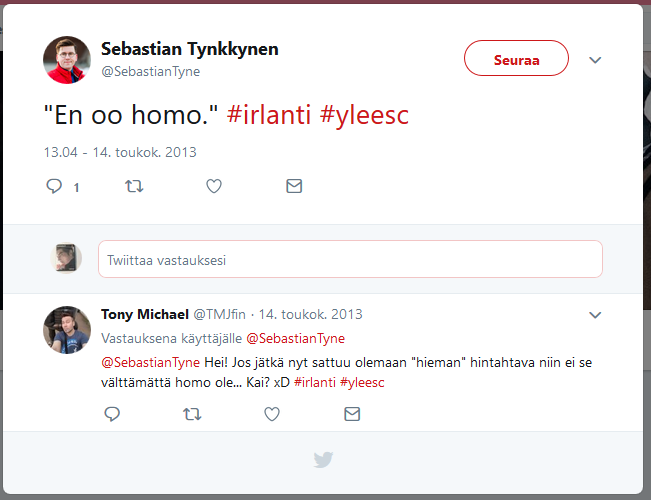Share Tony Michael's reply by message
This screenshot has height=500, width=651.
pyautogui.click(x=351, y=413)
